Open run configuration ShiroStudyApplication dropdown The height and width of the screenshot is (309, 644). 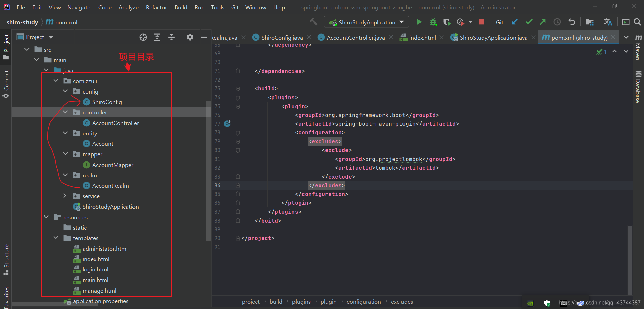(x=366, y=22)
